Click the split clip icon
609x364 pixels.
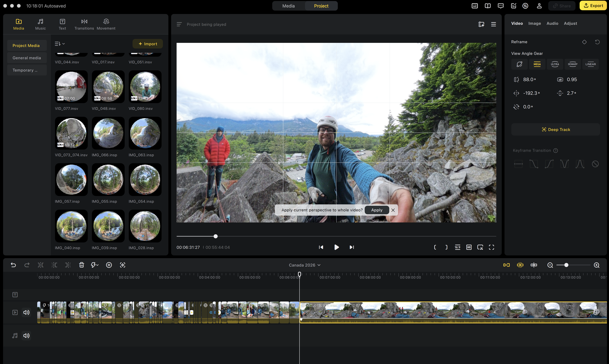point(40,265)
